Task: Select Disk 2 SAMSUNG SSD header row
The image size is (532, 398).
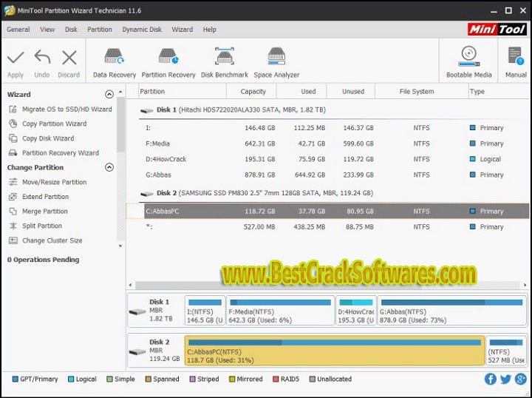Action: tap(334, 193)
